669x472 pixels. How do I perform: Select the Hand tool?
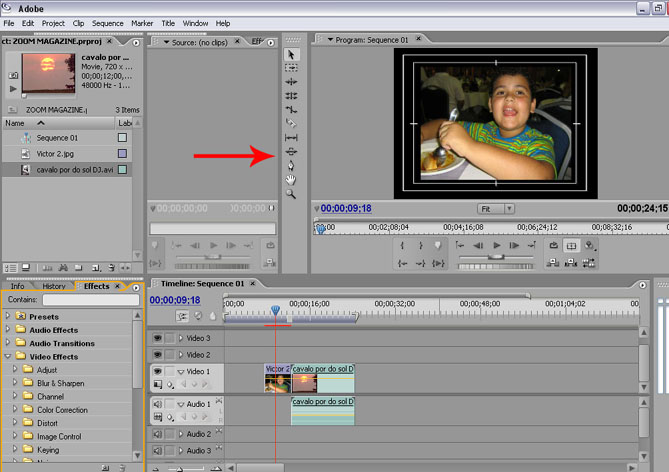coord(291,180)
